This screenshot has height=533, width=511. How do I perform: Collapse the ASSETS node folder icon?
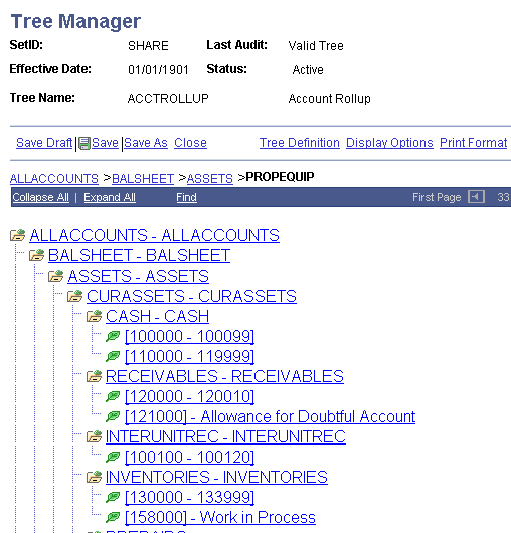56,276
